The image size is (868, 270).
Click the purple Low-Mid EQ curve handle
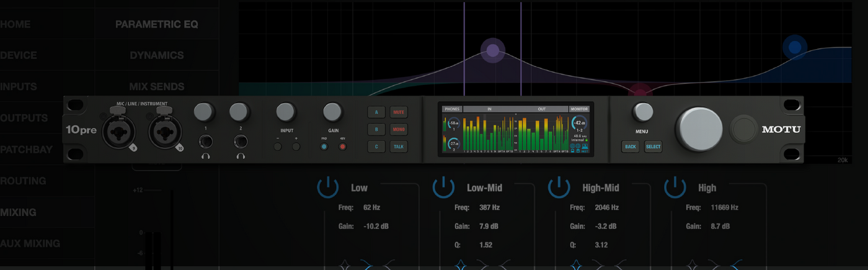(493, 50)
